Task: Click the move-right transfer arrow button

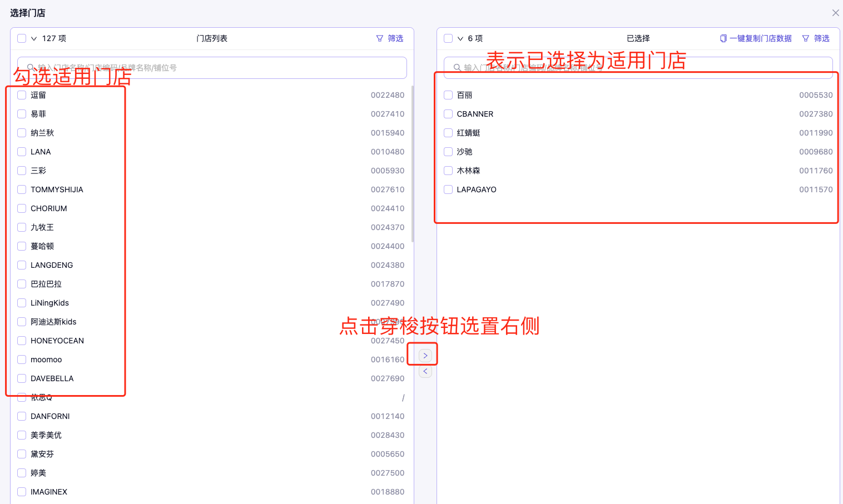Action: pos(425,356)
